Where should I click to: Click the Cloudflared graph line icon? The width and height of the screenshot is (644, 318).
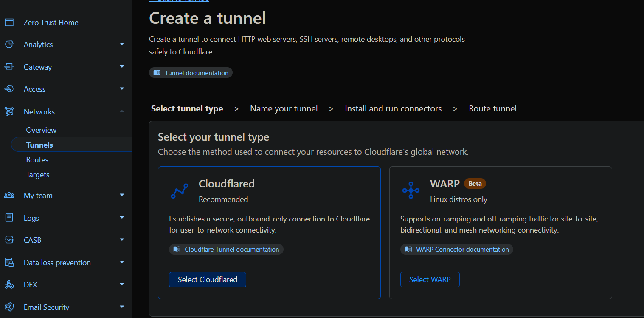(179, 191)
